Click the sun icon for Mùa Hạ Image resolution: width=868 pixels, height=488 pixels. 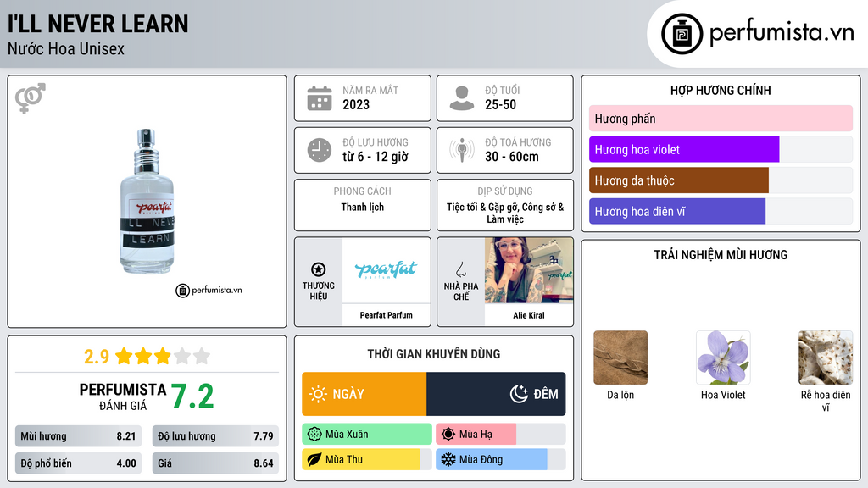click(448, 435)
